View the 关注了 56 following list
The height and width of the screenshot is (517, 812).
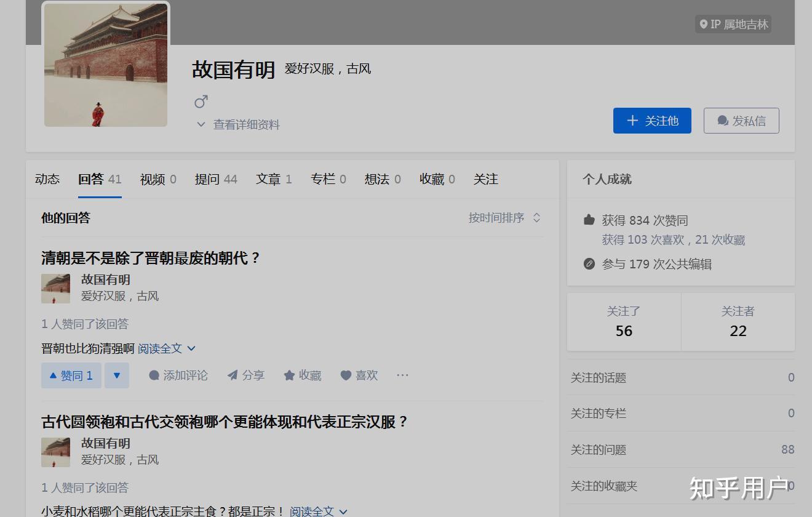tap(624, 322)
